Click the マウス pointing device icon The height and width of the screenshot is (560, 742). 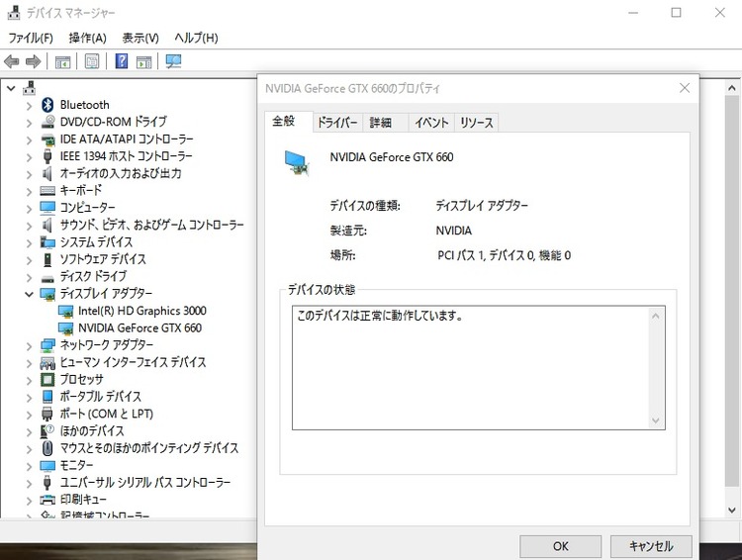coord(47,448)
